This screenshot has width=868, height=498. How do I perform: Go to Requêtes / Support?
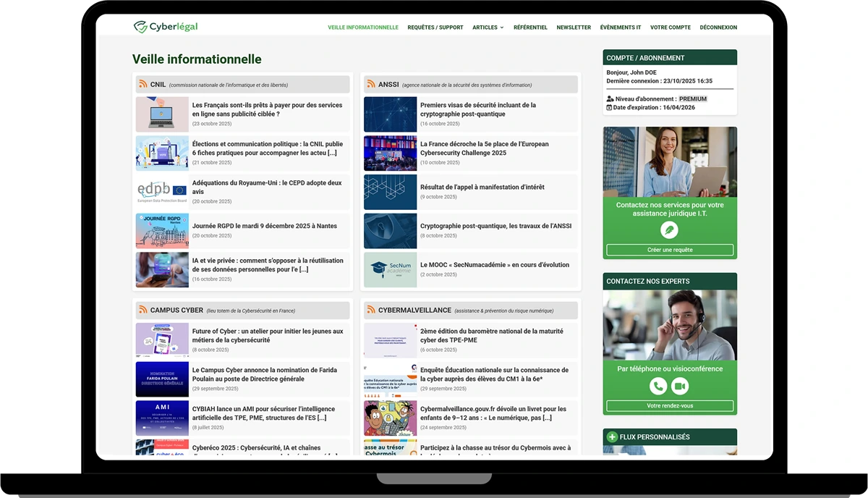click(x=435, y=28)
